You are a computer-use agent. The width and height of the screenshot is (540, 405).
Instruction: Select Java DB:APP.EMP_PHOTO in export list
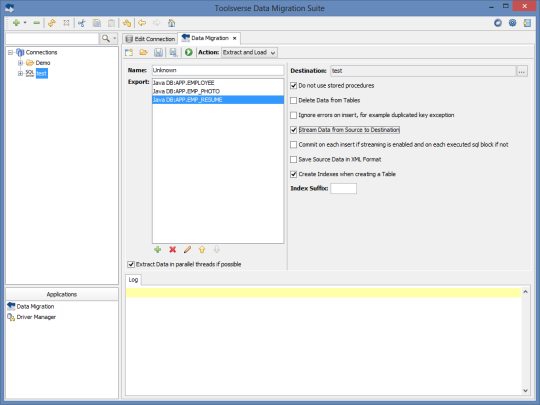pyautogui.click(x=218, y=91)
